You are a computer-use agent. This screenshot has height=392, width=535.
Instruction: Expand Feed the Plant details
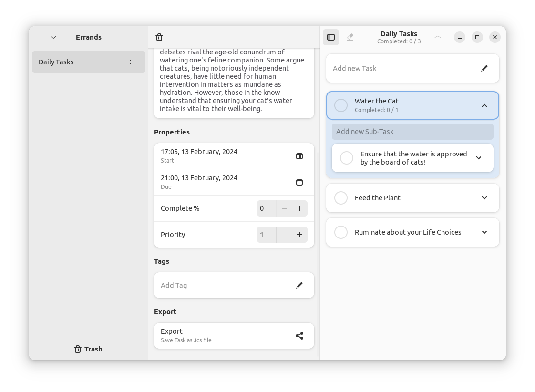tap(484, 197)
